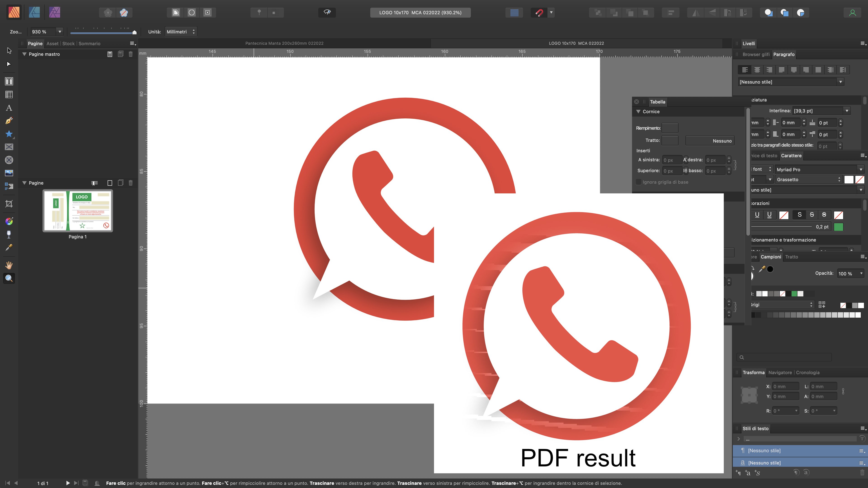This screenshot has width=868, height=488.
Task: Select the Node tool
Action: click(x=9, y=64)
